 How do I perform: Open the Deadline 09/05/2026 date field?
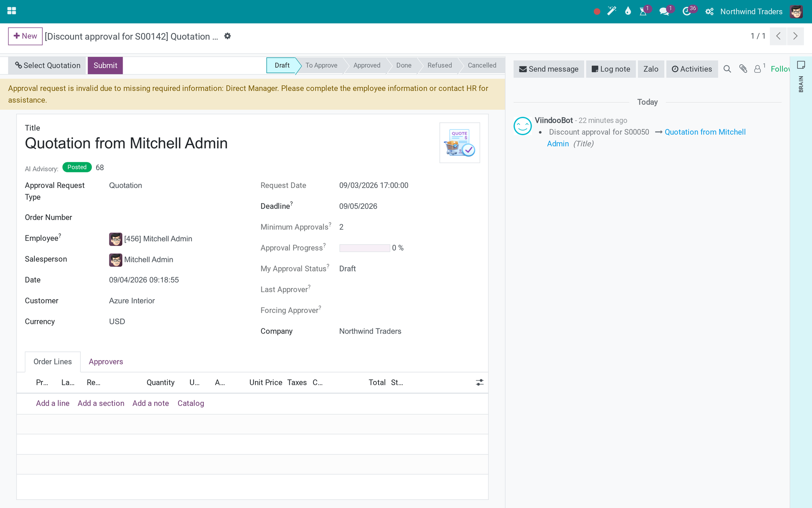[358, 206]
